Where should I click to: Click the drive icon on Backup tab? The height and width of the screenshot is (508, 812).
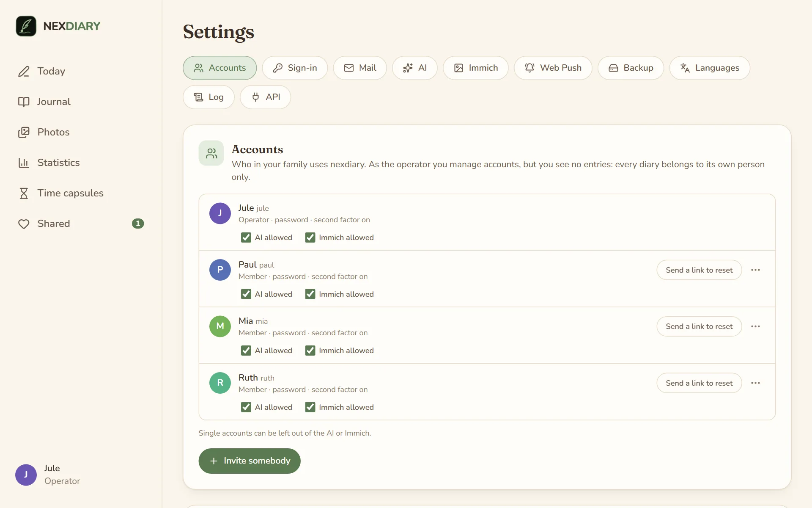[613, 68]
